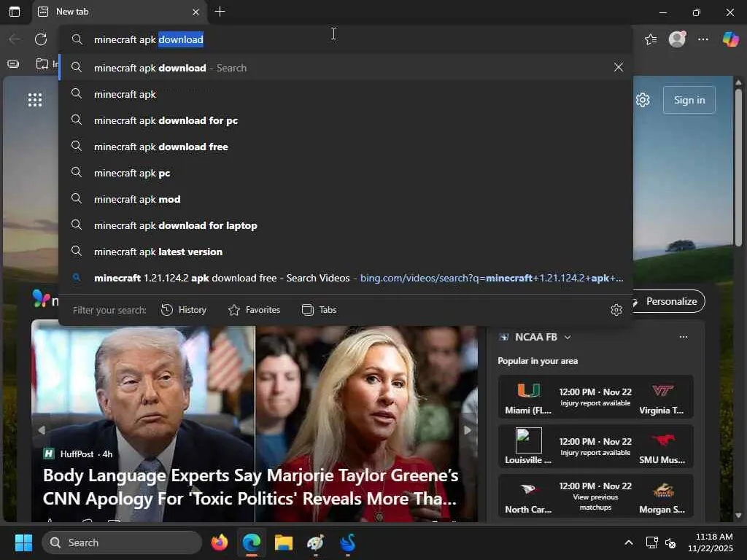Screen dimensions: 747x560
Task: Open the network status tray icon
Action: pos(651,542)
